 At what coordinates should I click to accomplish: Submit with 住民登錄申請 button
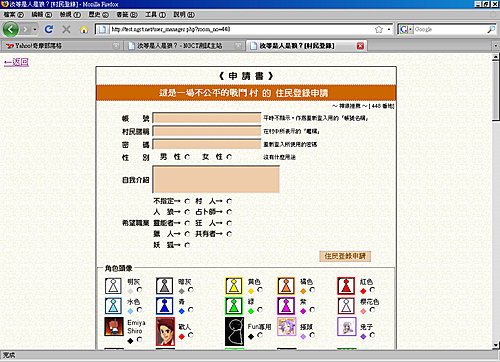tap(345, 256)
